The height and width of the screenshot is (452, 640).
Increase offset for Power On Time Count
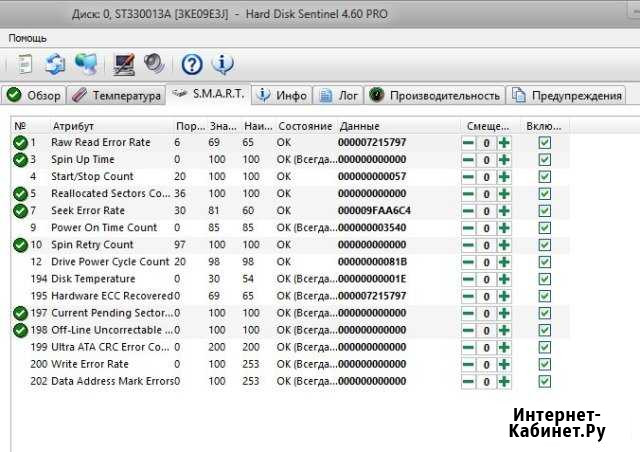pyautogui.click(x=504, y=228)
